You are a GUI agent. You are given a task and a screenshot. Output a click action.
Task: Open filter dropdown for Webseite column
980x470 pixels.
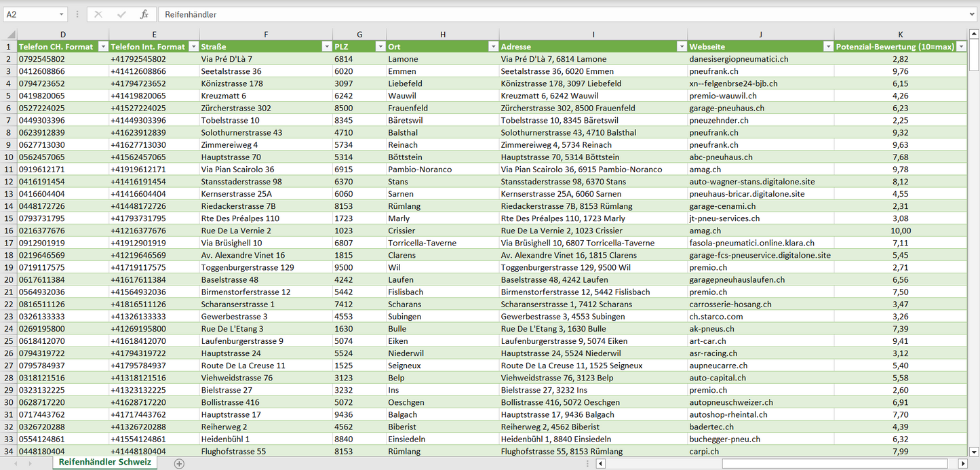coord(827,47)
